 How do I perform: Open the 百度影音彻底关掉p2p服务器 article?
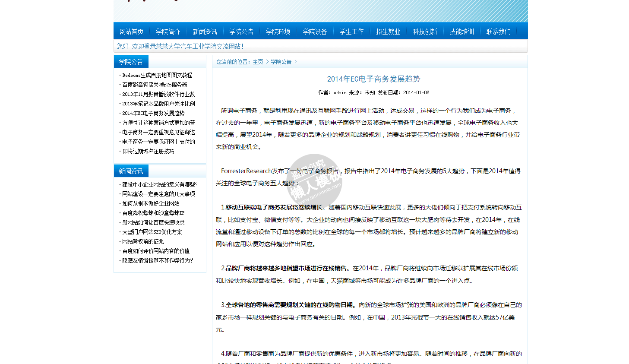tap(155, 85)
